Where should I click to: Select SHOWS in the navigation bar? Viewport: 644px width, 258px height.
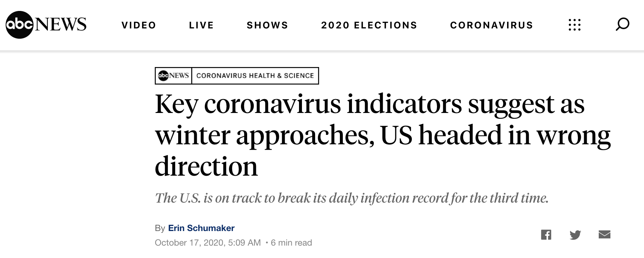click(267, 25)
